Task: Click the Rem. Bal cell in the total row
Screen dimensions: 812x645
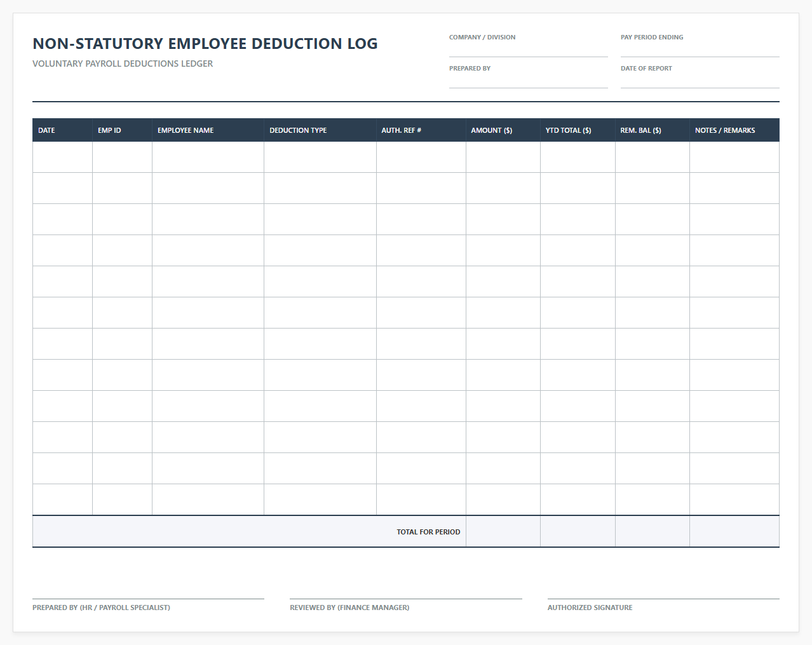Action: pos(653,531)
